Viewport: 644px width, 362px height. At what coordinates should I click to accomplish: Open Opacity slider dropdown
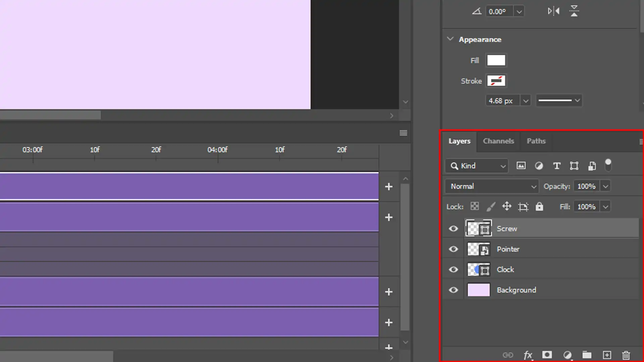click(x=605, y=186)
